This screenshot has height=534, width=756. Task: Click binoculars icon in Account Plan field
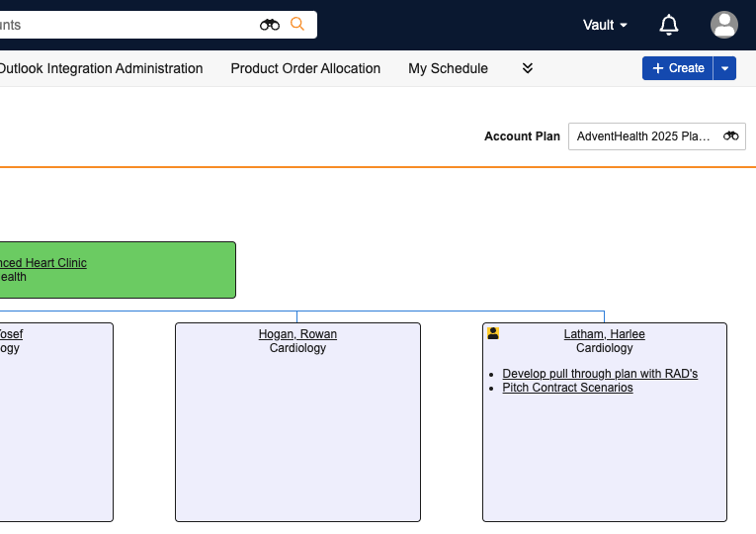(x=730, y=136)
